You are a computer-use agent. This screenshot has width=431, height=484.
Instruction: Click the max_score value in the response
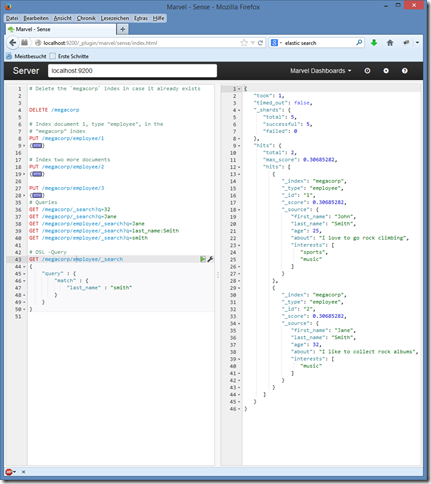pyautogui.click(x=319, y=160)
